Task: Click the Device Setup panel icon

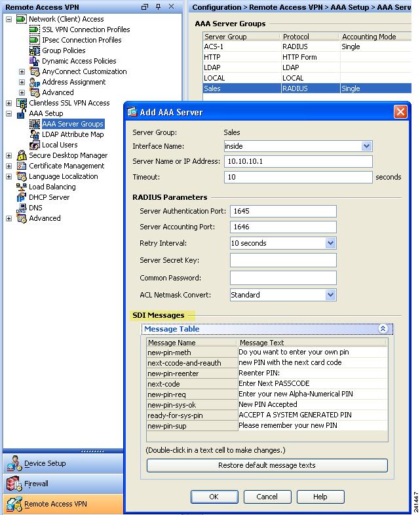Action: (14, 463)
